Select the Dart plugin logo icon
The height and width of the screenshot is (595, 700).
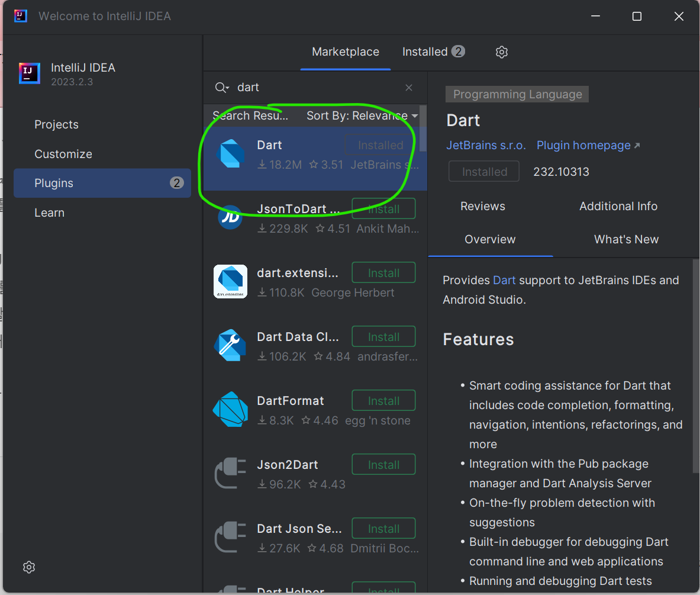230,154
